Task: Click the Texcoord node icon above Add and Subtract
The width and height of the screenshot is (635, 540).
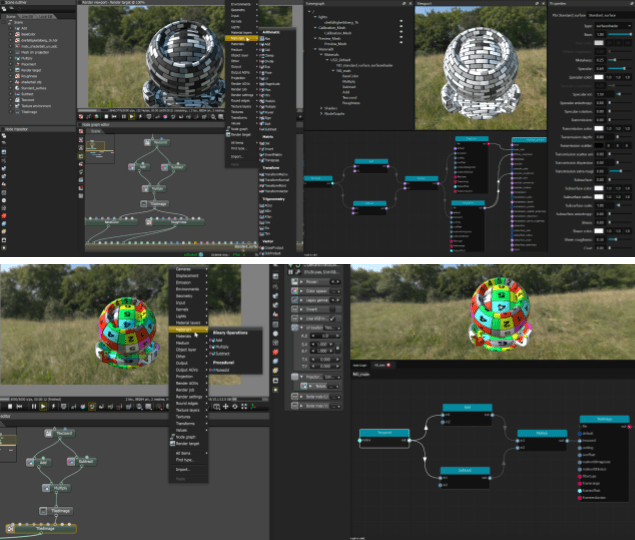Action: [x=49, y=433]
